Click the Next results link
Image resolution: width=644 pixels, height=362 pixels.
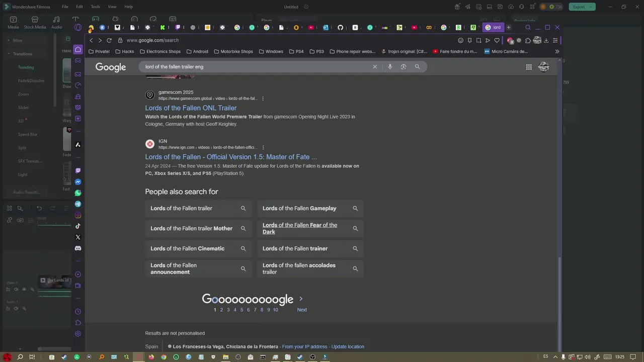[302, 310]
